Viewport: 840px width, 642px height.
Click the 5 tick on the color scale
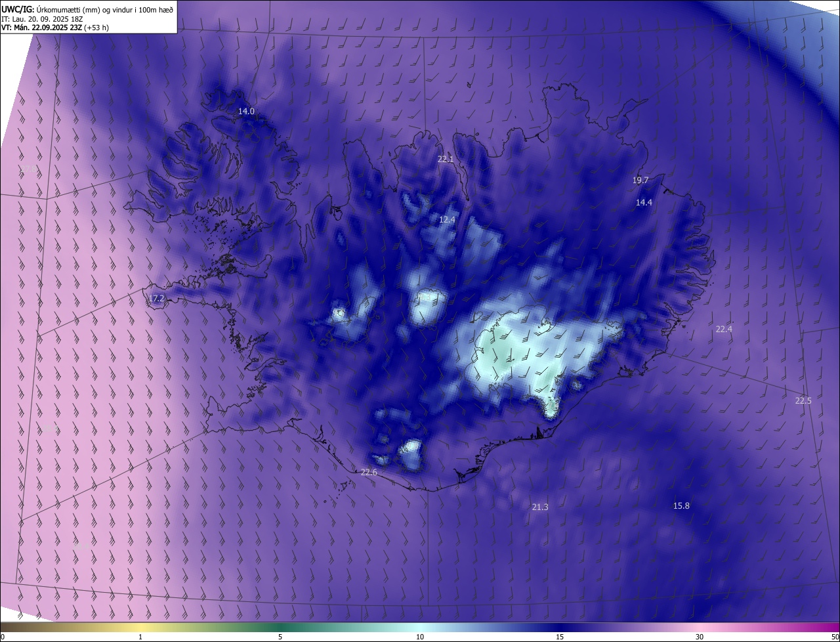[280, 637]
